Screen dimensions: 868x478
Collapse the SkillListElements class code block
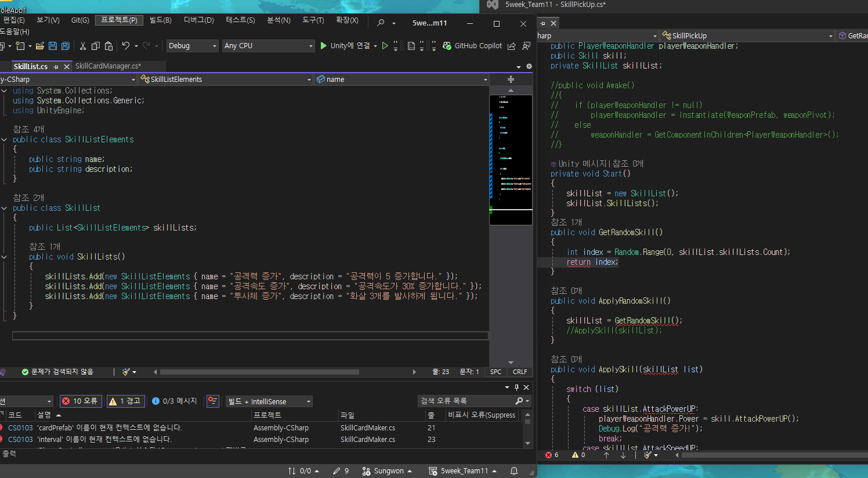pos(4,139)
